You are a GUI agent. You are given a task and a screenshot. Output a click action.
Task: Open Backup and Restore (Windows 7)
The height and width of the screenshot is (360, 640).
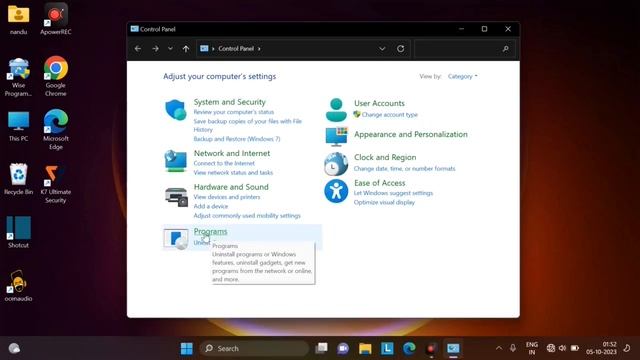click(237, 139)
